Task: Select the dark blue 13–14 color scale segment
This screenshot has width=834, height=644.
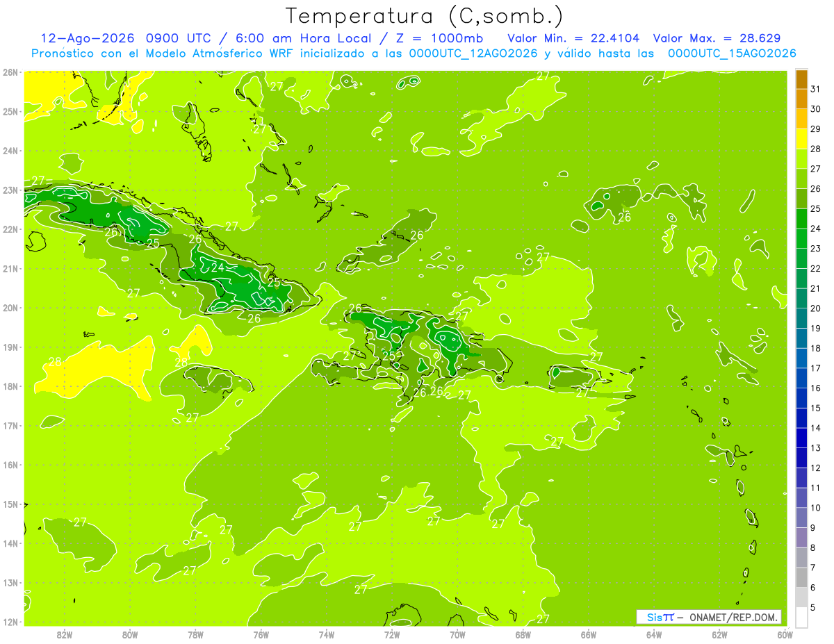Action: point(801,438)
